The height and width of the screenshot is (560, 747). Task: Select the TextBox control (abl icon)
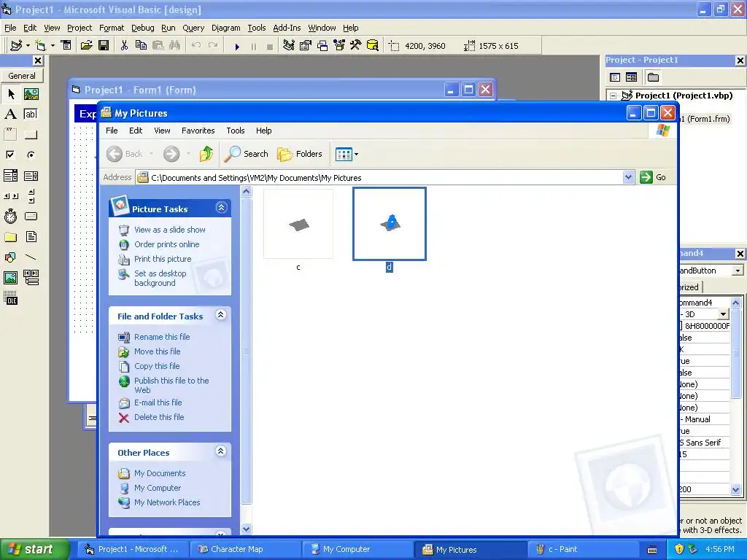pyautogui.click(x=31, y=114)
